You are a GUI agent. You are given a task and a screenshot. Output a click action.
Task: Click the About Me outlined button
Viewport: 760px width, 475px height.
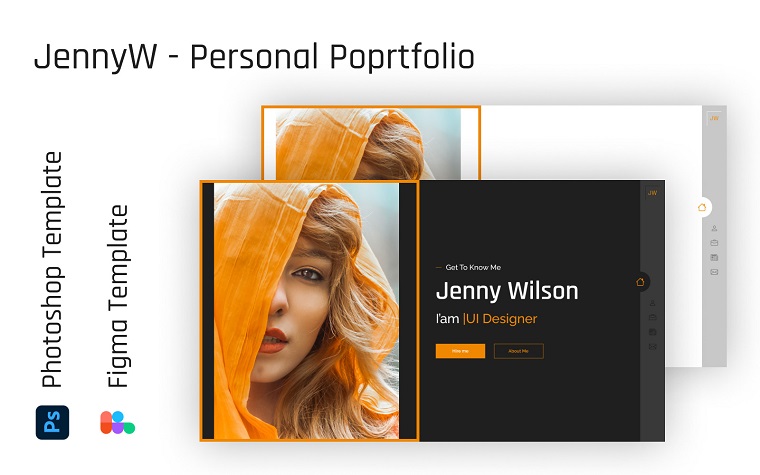519,351
